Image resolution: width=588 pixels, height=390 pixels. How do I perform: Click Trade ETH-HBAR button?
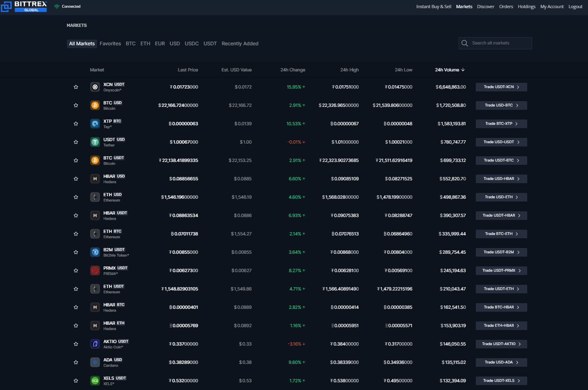(501, 326)
